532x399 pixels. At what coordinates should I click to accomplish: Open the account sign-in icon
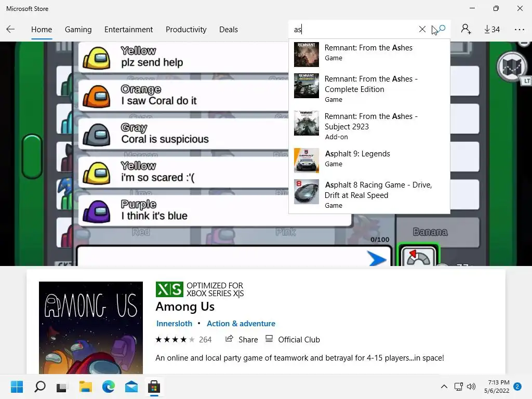(466, 29)
